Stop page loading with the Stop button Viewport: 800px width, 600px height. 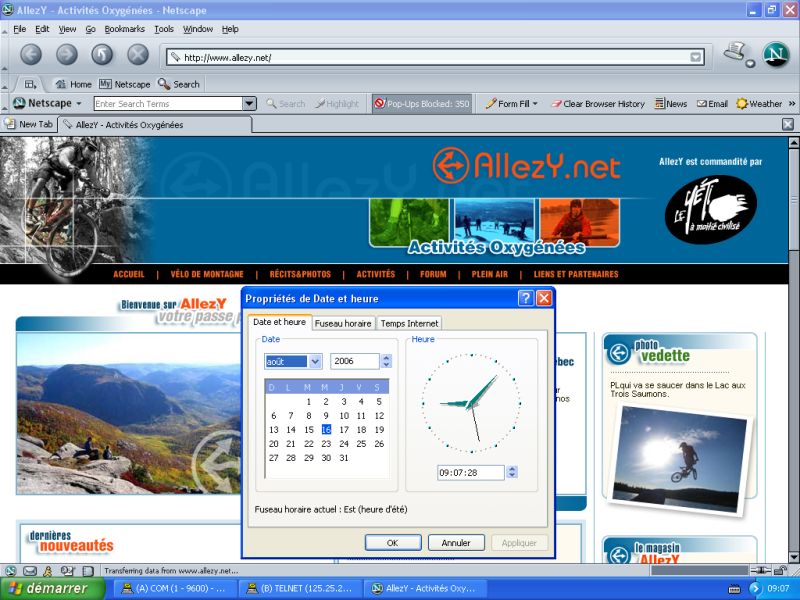[x=138, y=55]
